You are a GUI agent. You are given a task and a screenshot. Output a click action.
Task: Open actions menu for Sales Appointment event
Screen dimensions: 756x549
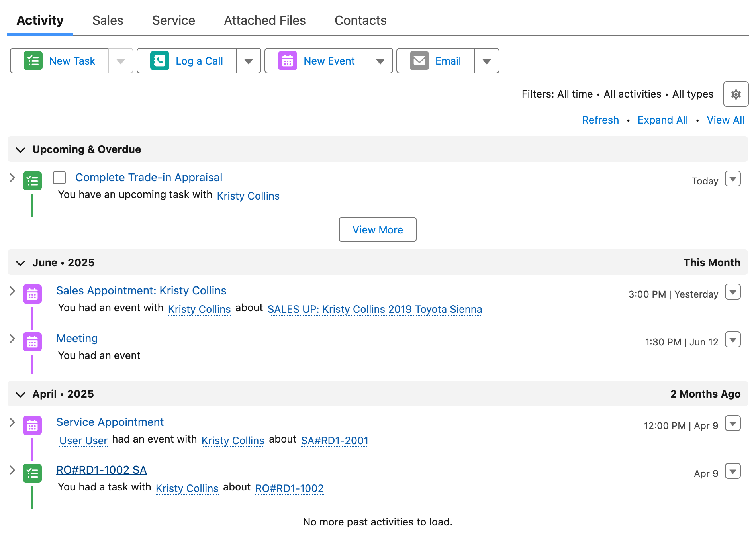732,292
